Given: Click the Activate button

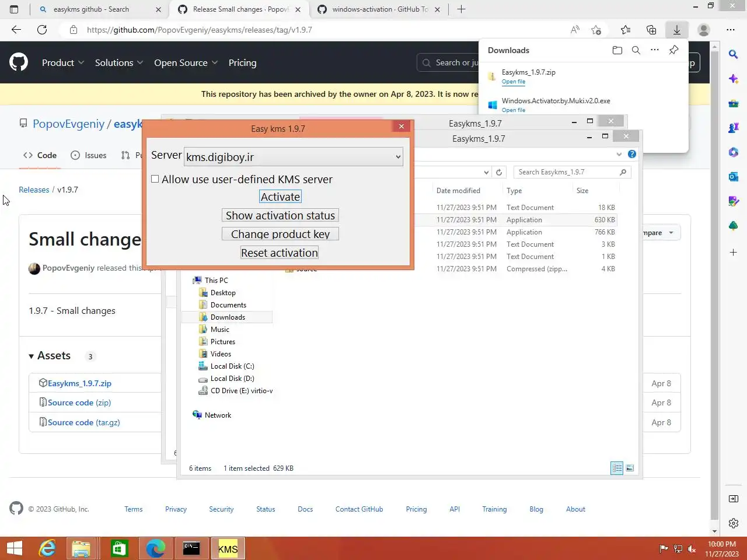Looking at the screenshot, I should point(280,197).
